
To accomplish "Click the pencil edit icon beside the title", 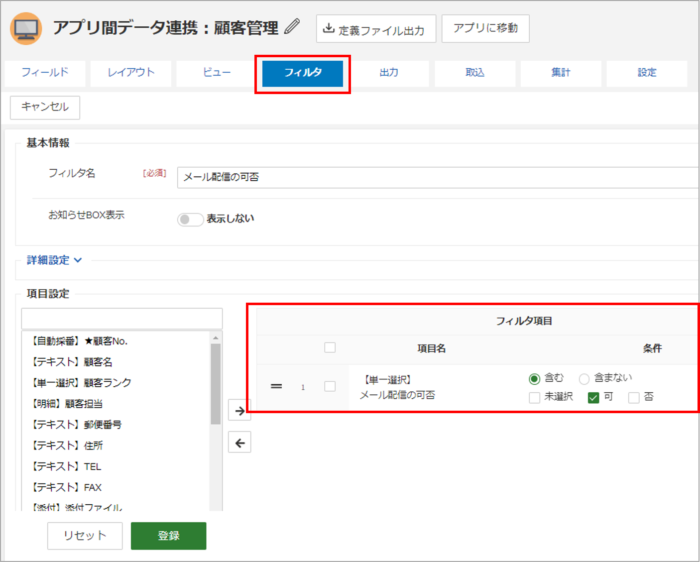I will point(292,27).
